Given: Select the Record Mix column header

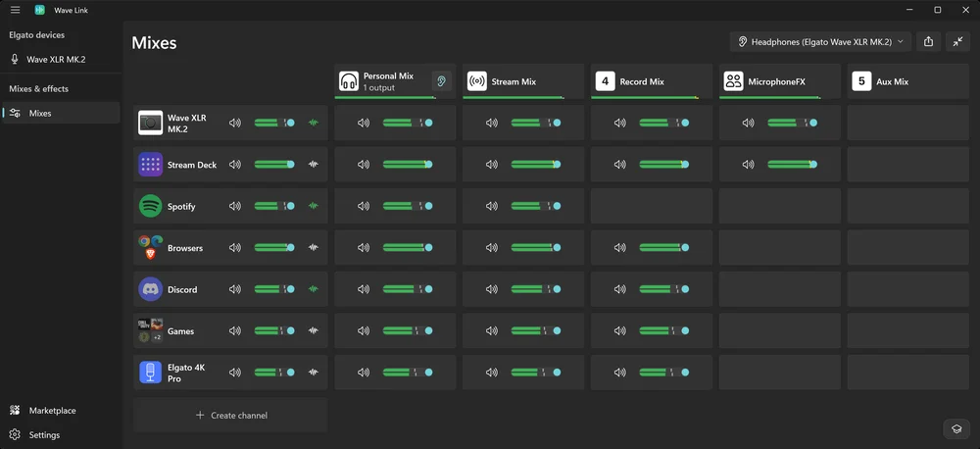Looking at the screenshot, I should click(x=652, y=81).
